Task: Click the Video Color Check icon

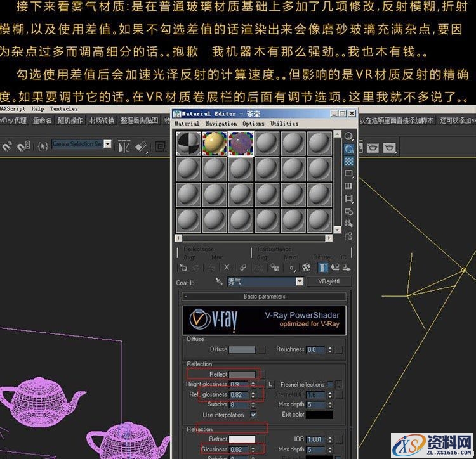Action: click(x=349, y=186)
